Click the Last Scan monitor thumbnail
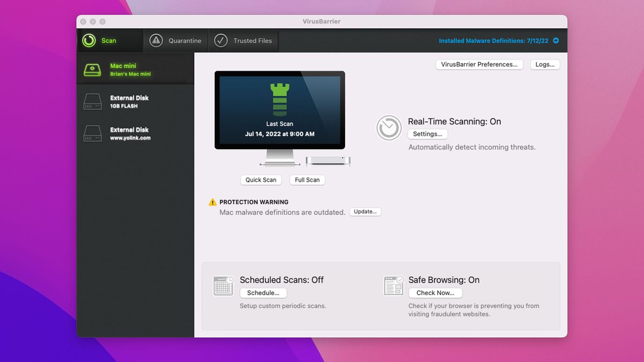Image resolution: width=644 pixels, height=362 pixels. coord(280,110)
